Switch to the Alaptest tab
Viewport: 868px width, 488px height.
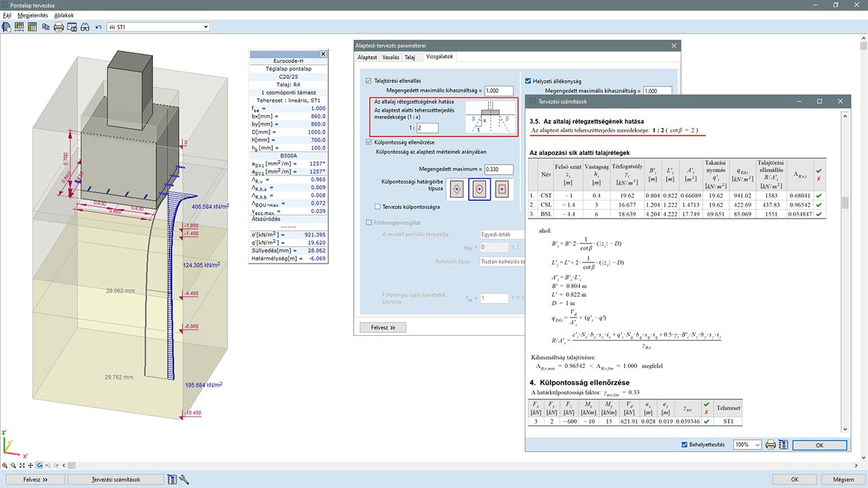click(367, 58)
